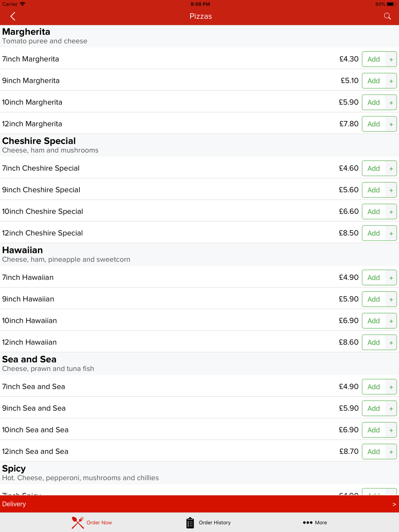This screenshot has height=532, width=399.
Task: Add 9inch Sea and Sea to order
Action: coord(374,409)
